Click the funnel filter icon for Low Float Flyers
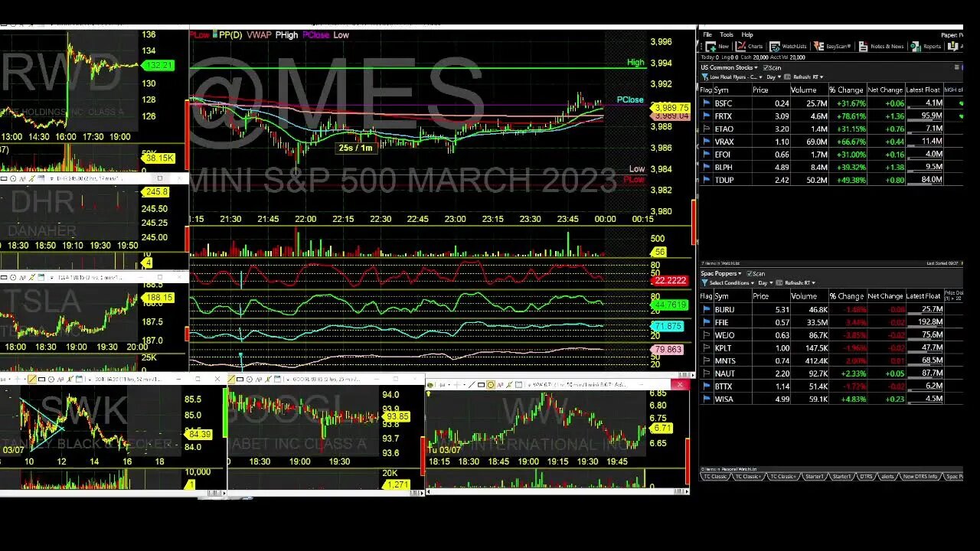Screen dimensions: 980x551 (704, 77)
